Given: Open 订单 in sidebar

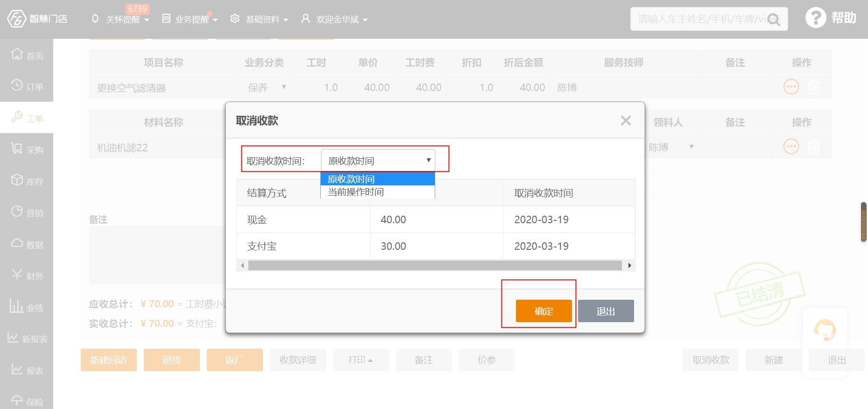Looking at the screenshot, I should 27,86.
